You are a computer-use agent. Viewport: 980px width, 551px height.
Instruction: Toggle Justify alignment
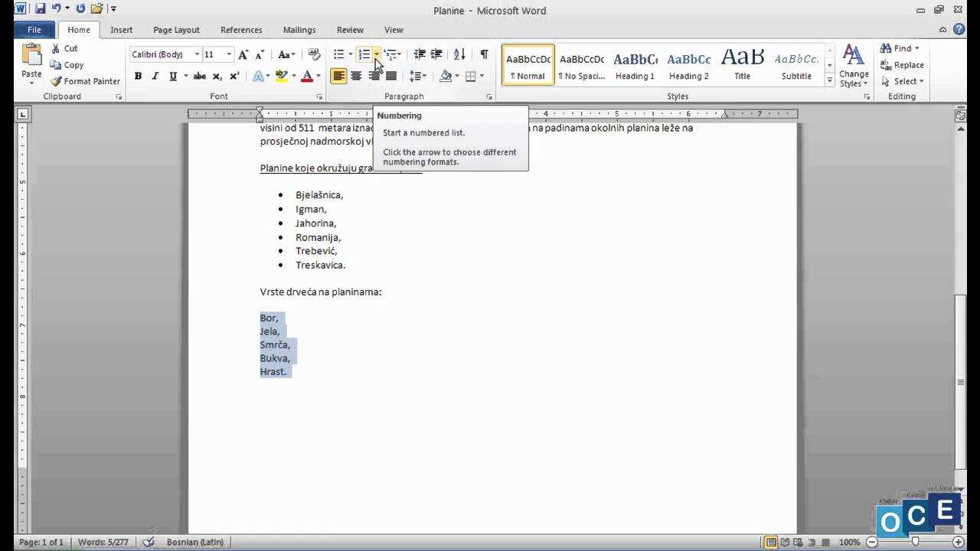tap(391, 76)
